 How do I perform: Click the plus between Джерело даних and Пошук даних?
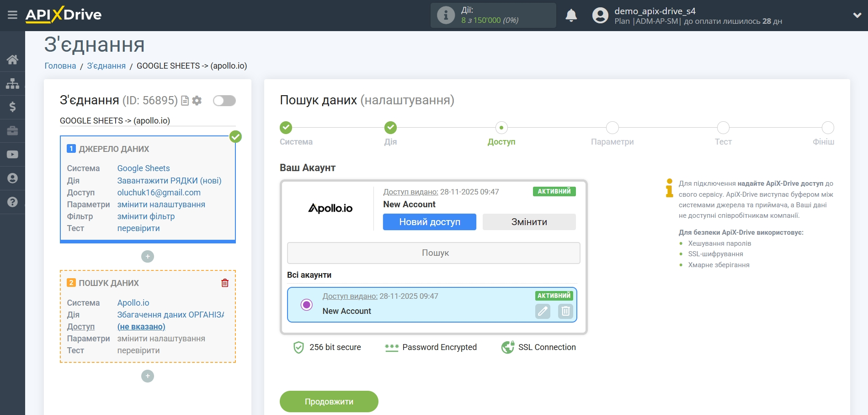point(147,256)
